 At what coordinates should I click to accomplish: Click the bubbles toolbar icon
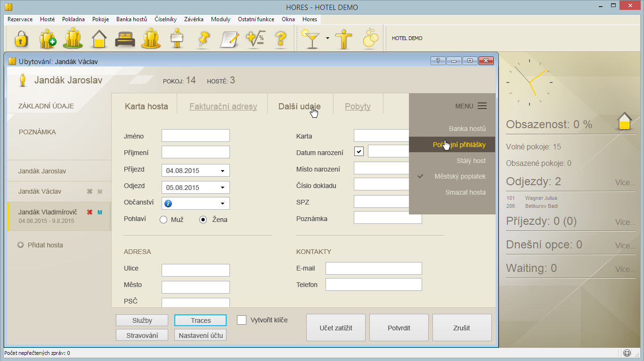370,38
